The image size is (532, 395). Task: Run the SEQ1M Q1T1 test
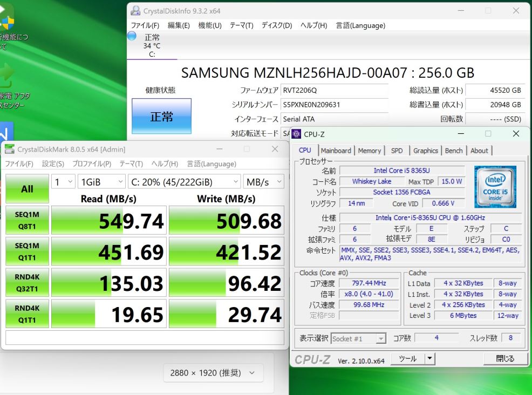coord(27,251)
